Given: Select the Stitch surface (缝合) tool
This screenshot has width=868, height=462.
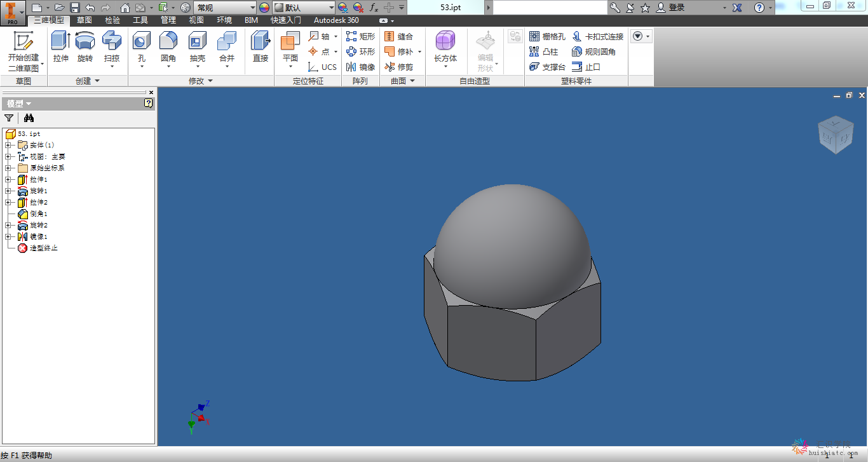Looking at the screenshot, I should pyautogui.click(x=399, y=36).
